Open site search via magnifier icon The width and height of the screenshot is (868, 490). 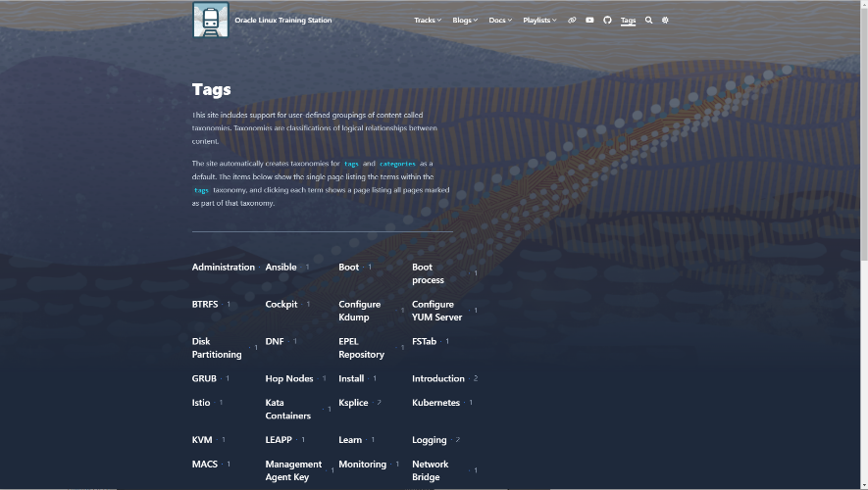[x=648, y=20]
